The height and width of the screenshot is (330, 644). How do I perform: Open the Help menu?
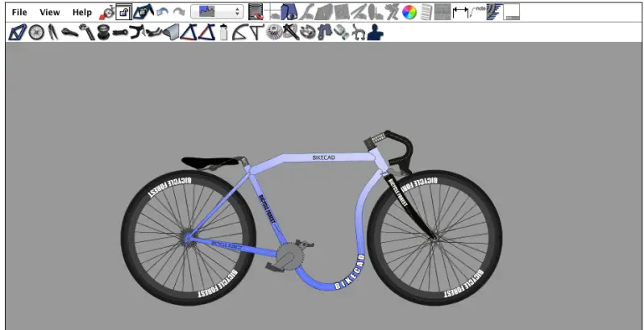coord(81,12)
